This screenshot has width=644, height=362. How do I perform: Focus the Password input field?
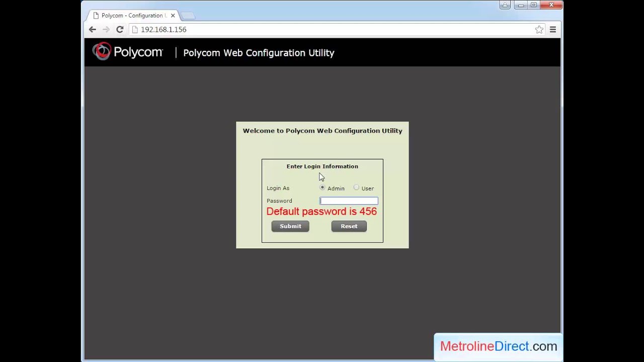coord(349,201)
